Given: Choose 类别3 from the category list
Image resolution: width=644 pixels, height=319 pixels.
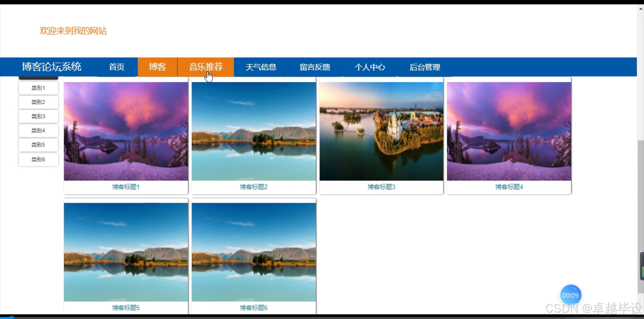Looking at the screenshot, I should pyautogui.click(x=38, y=116).
